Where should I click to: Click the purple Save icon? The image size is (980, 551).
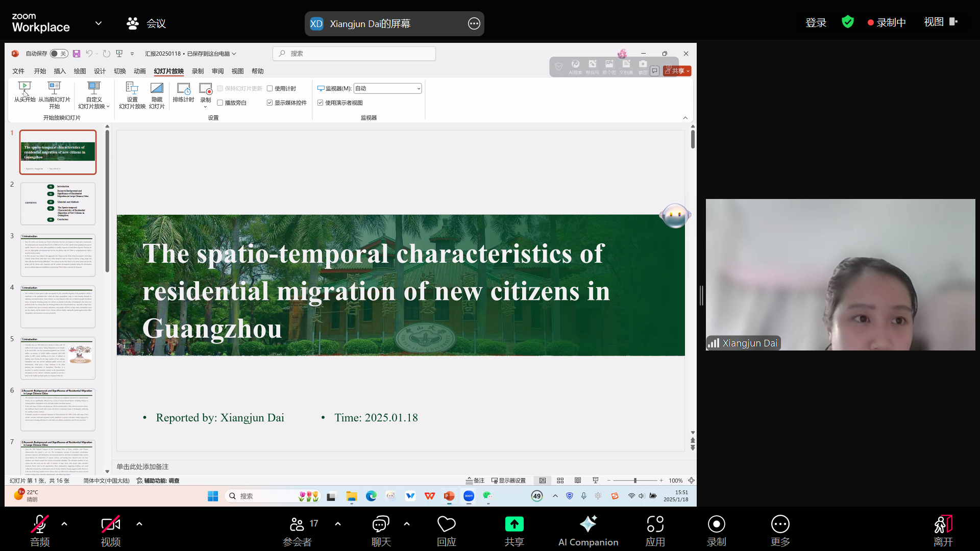(x=77, y=54)
